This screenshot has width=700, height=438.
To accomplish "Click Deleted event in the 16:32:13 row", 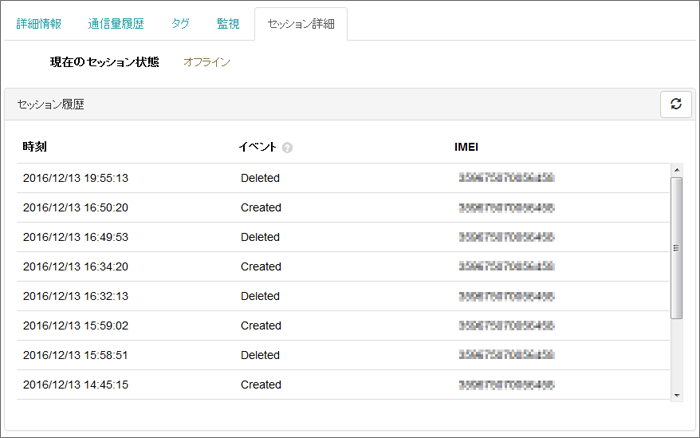I will pyautogui.click(x=260, y=296).
